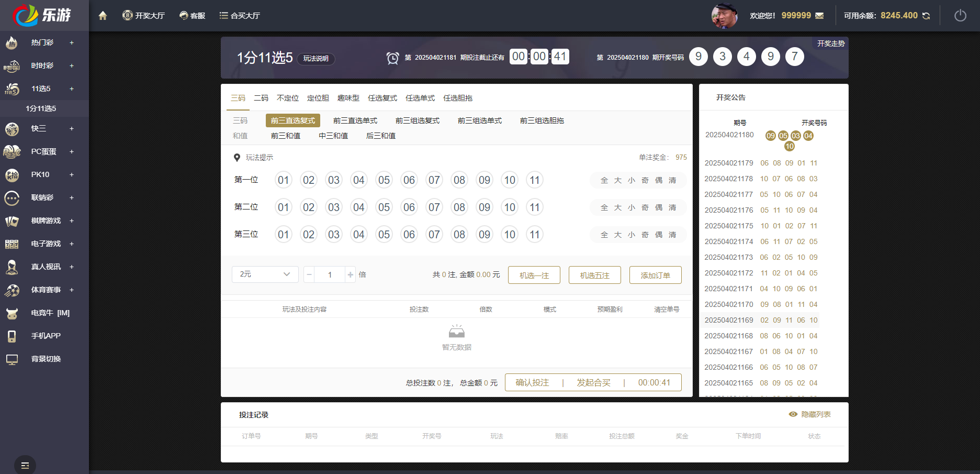This screenshot has width=980, height=474.
Task: Switch to the 二码 tab
Action: [x=261, y=98]
